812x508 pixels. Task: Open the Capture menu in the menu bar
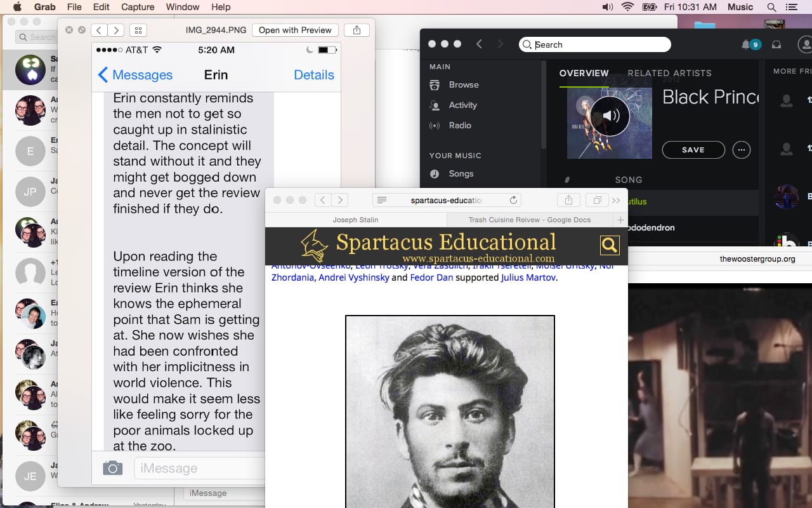coord(137,7)
